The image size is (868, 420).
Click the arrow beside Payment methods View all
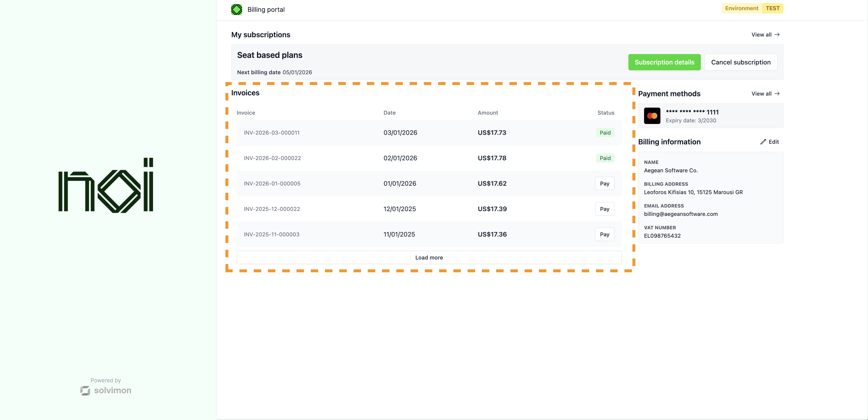click(x=777, y=94)
